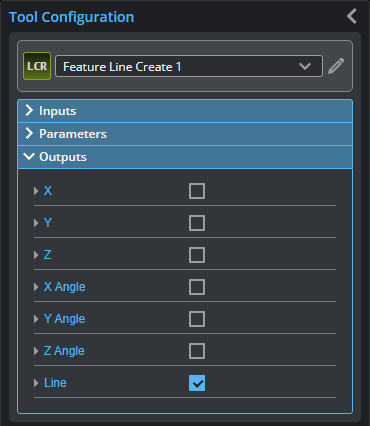Click the LCR tool icon

(37, 66)
